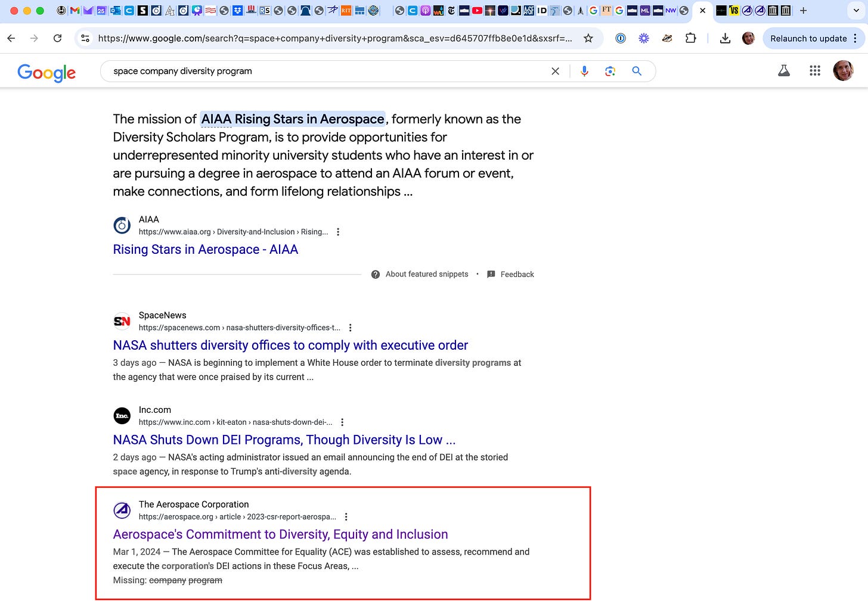Bookmark this page with the star icon

(588, 38)
